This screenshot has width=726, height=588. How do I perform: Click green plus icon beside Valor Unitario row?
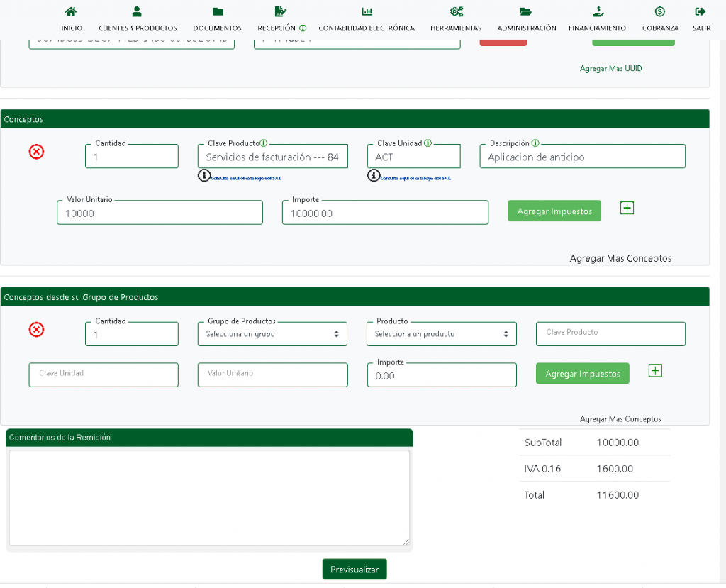[627, 208]
